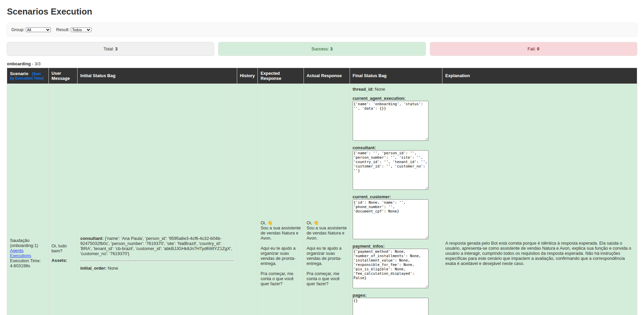The width and height of the screenshot is (644, 315).
Task: Click the 'onboarding - 3/3' group label
Action: (24, 64)
